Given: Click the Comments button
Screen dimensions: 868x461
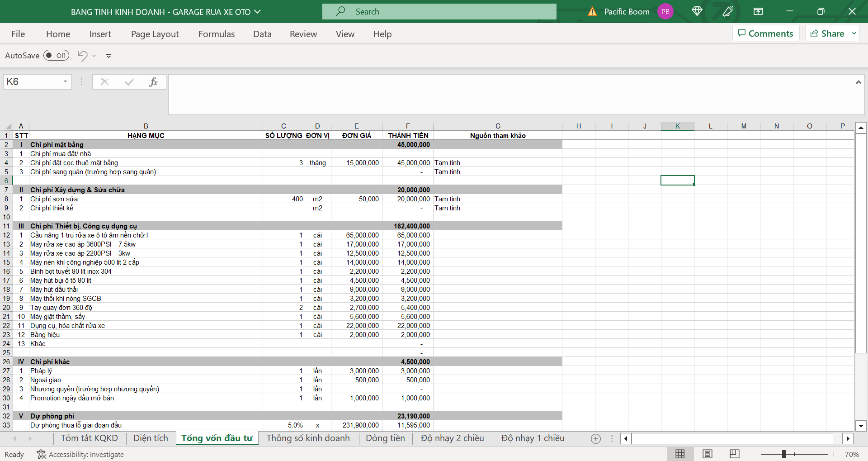Looking at the screenshot, I should [x=765, y=33].
